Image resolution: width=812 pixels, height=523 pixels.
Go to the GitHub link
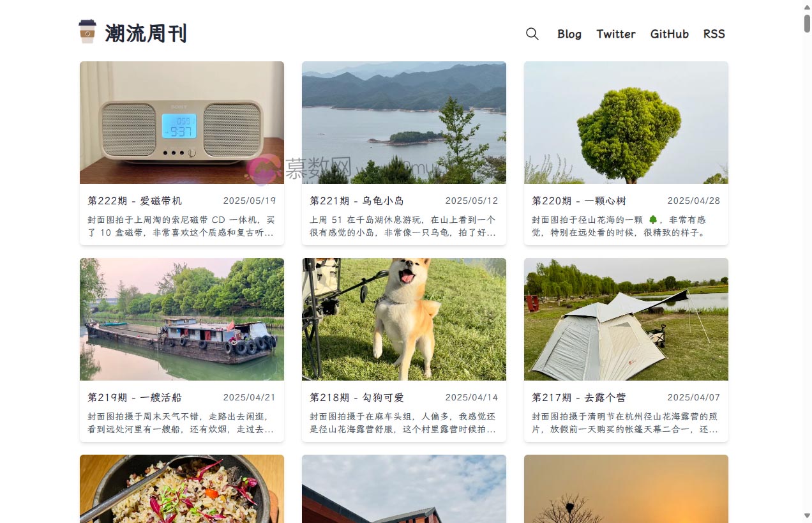coord(670,34)
